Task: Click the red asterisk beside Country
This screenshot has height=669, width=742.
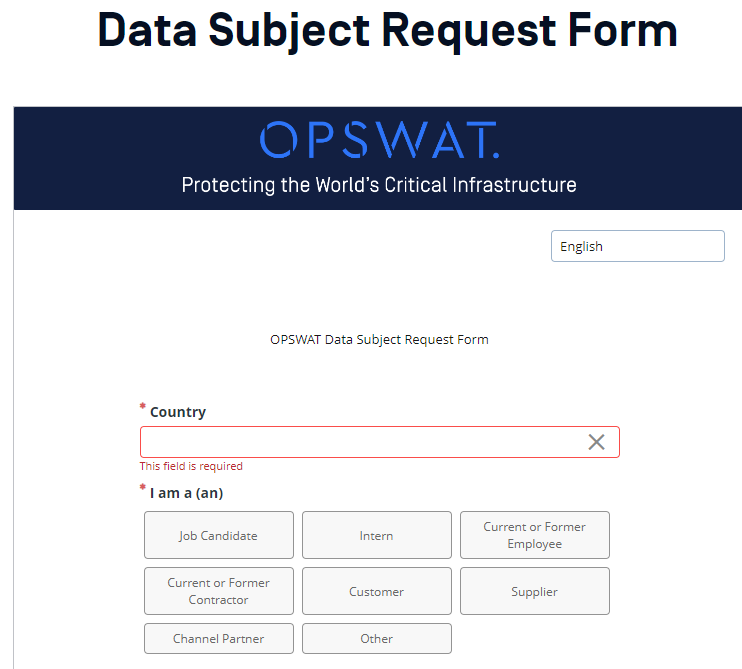Action: coord(142,406)
